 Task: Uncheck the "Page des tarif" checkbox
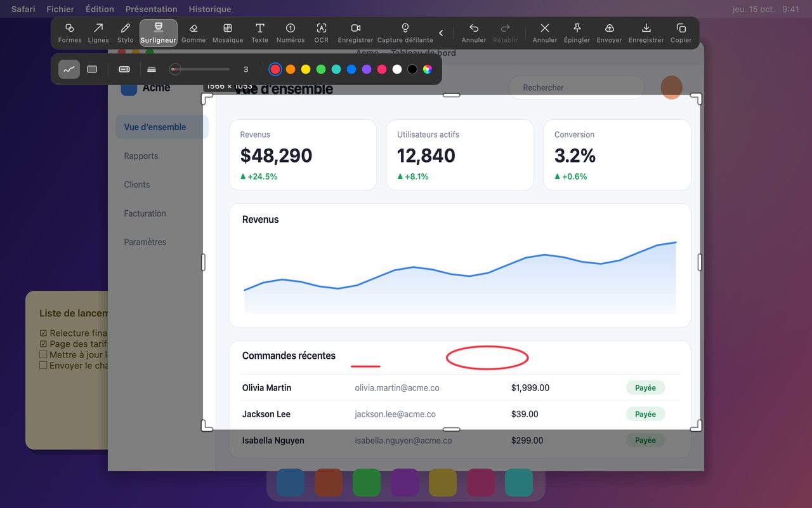(x=43, y=344)
